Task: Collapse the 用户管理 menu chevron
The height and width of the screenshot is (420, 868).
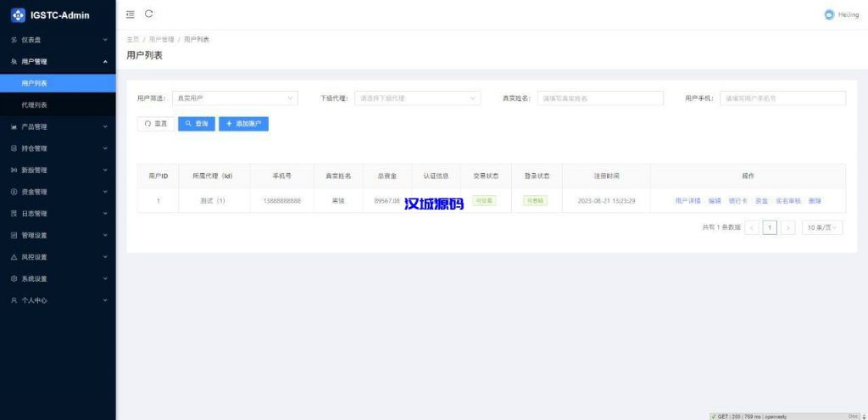Action: tap(105, 61)
